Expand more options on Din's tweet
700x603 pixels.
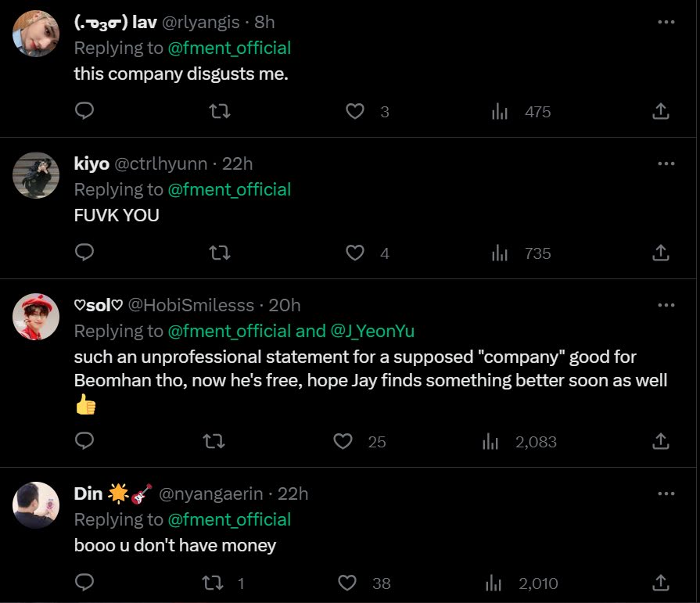click(666, 494)
